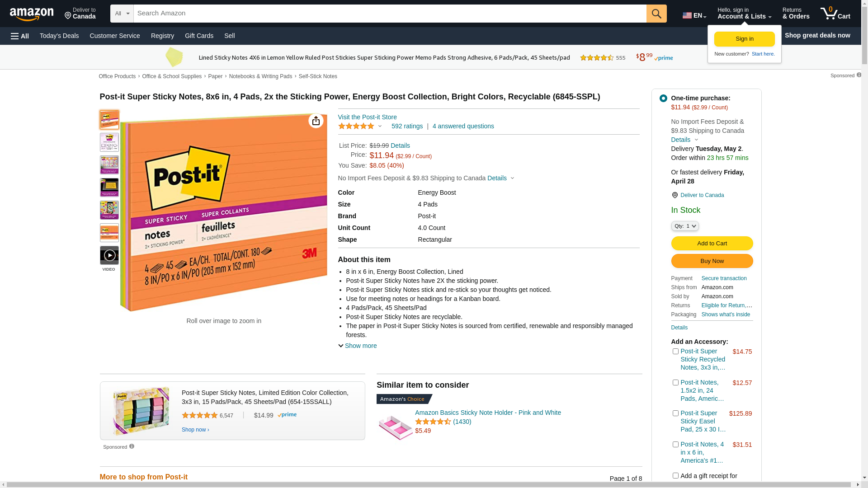
Task: Click the search magnifier button
Action: pyautogui.click(x=656, y=14)
